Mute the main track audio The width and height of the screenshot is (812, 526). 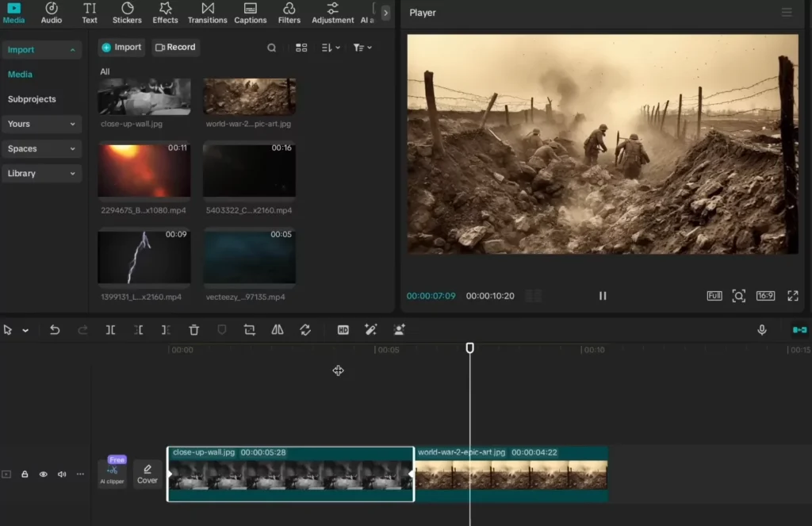[62, 474]
